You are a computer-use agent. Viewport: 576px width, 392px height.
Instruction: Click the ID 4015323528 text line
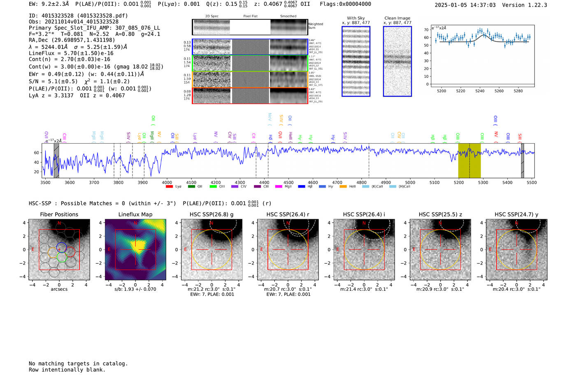78,16
